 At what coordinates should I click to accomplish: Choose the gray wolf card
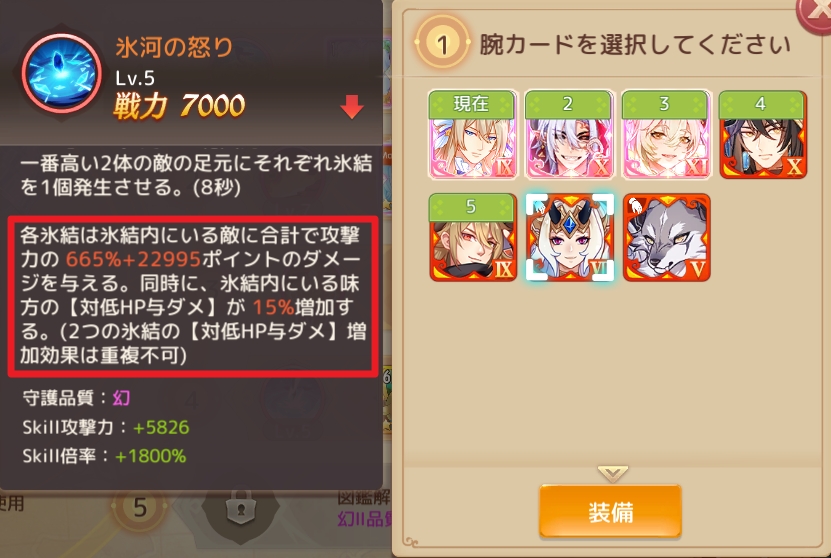click(667, 237)
